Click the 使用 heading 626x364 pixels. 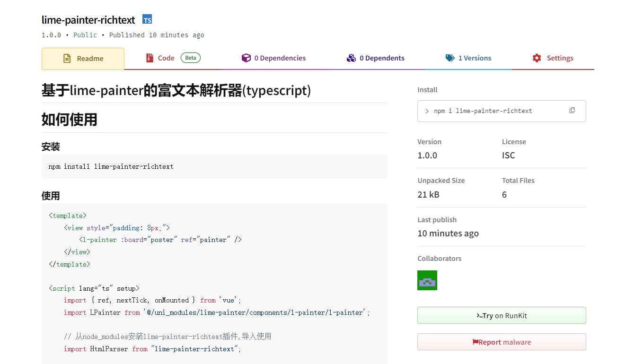[51, 196]
